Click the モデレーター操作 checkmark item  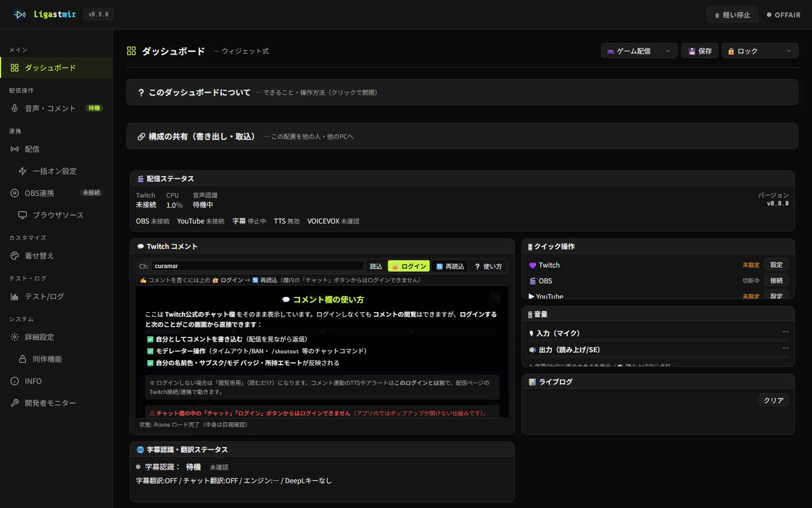click(257, 351)
